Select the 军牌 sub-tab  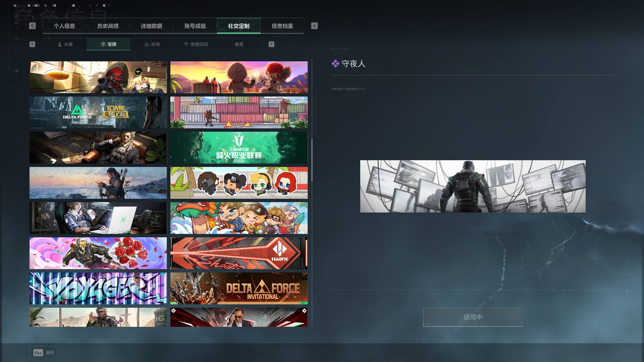pos(108,44)
